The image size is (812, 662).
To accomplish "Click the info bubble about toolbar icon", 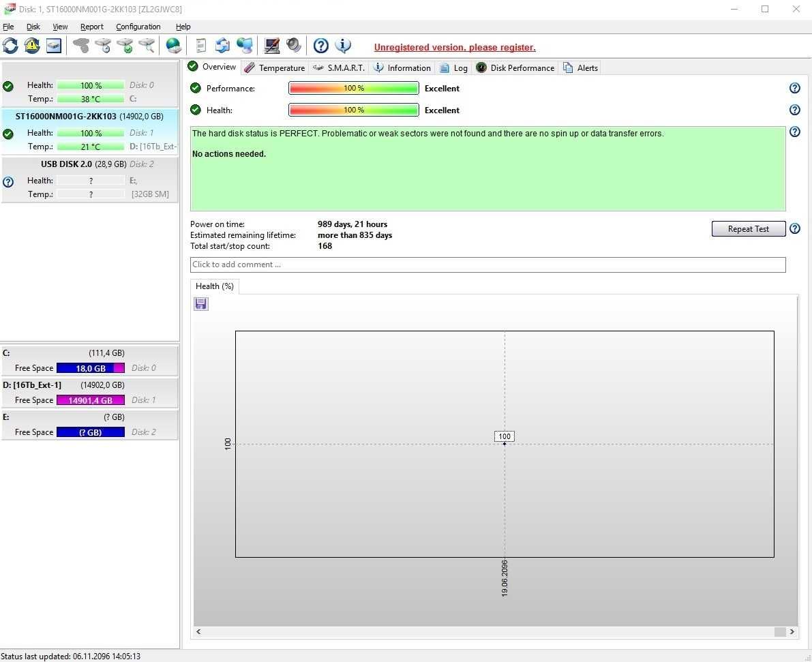I will click(343, 46).
